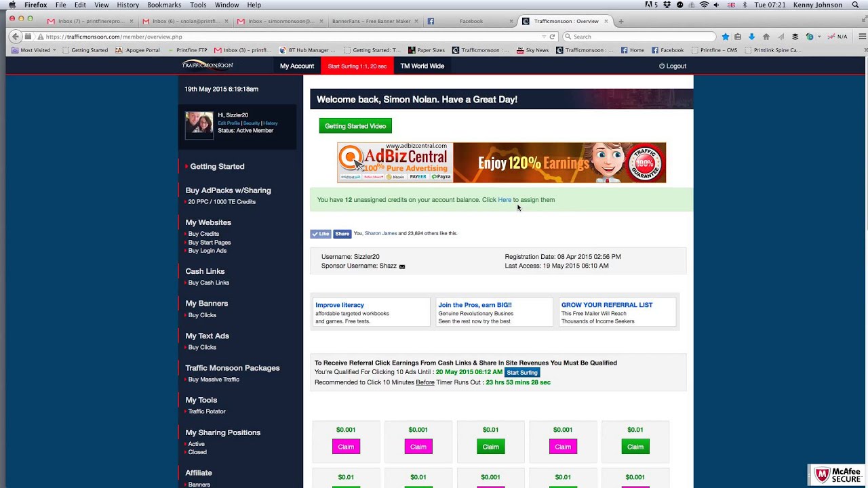Viewport: 868px width, 488px height.
Task: Click the McAfee Secure badge
Action: click(837, 474)
